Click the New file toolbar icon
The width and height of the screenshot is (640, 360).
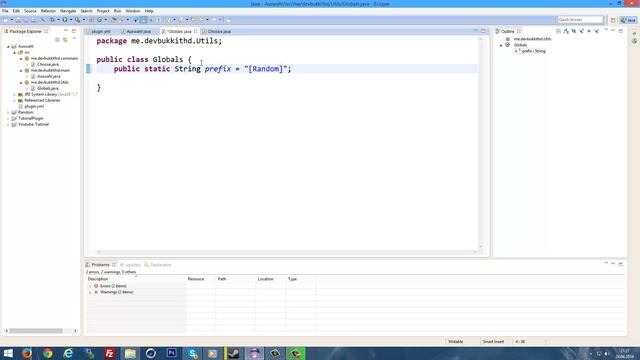tap(6, 20)
